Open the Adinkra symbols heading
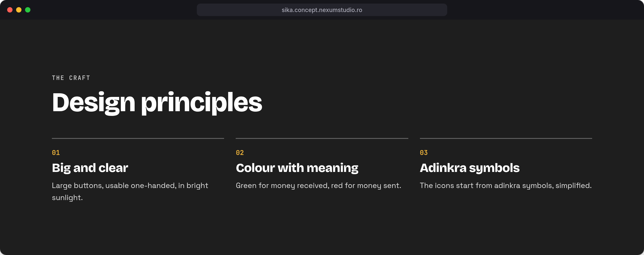644x255 pixels. click(470, 168)
